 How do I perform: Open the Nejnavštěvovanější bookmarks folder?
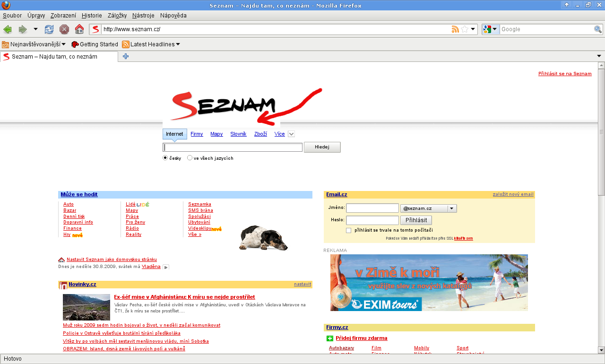pyautogui.click(x=34, y=44)
